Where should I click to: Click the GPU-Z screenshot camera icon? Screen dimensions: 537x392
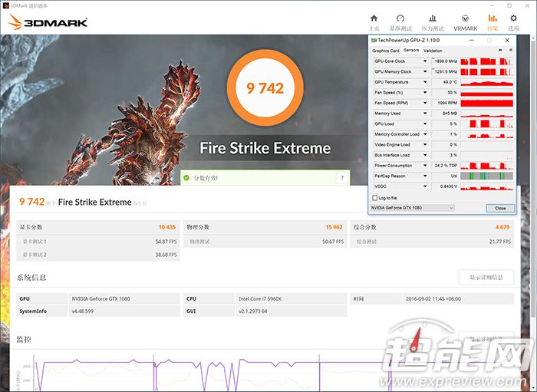pyautogui.click(x=500, y=51)
